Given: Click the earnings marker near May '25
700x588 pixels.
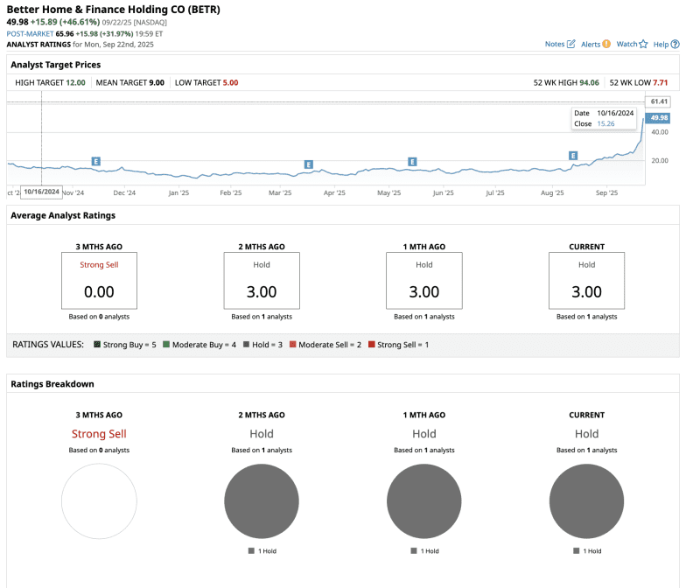Looking at the screenshot, I should point(412,162).
